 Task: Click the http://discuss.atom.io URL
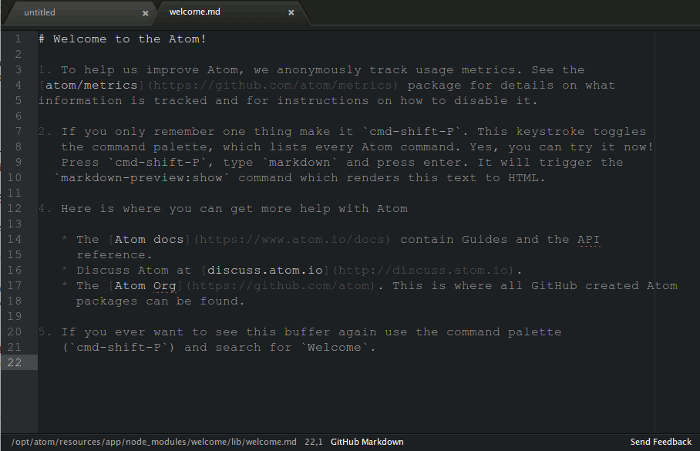click(424, 270)
